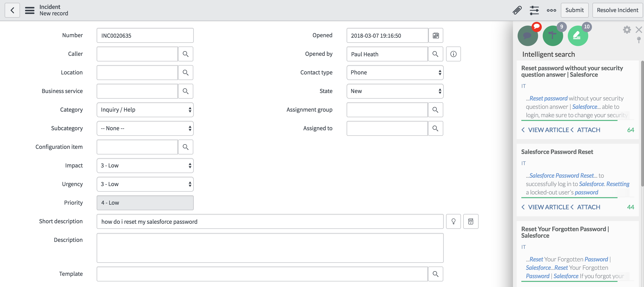Open the sidebar settings gear
Viewport: 644px width, 287px height.
pyautogui.click(x=627, y=30)
